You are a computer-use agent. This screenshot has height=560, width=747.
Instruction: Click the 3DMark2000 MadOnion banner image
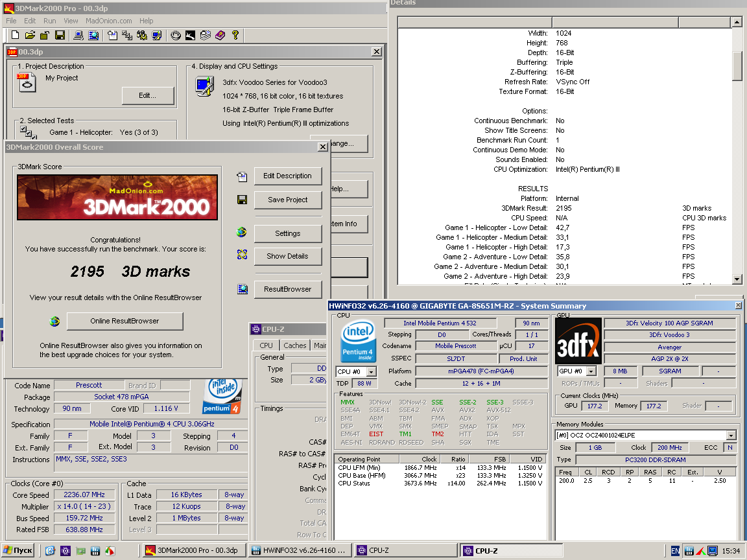coord(117,197)
